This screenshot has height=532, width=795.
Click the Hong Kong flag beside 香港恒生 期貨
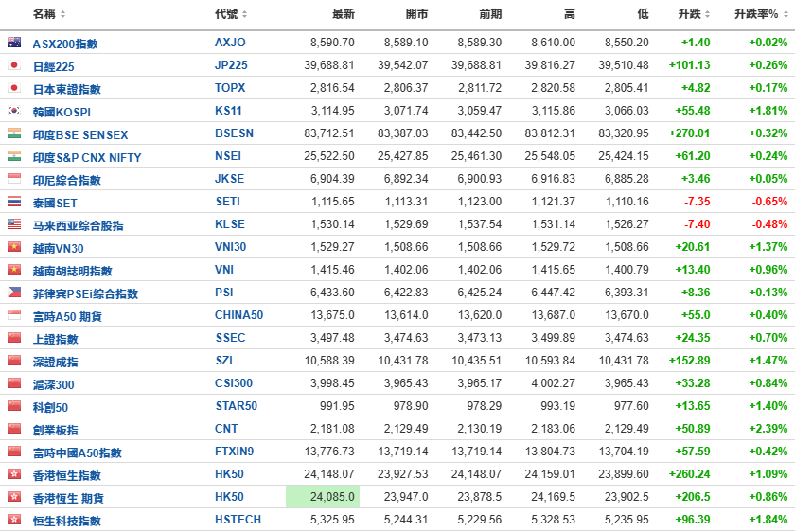14,497
